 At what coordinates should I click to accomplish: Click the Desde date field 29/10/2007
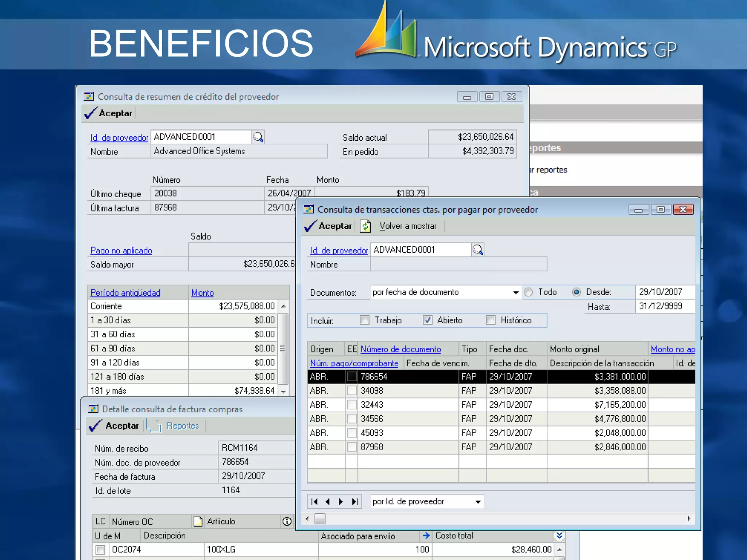click(665, 292)
